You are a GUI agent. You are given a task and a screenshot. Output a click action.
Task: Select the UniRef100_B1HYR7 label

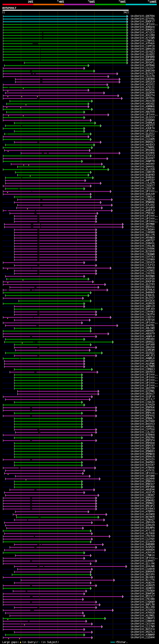pos(143,159)
